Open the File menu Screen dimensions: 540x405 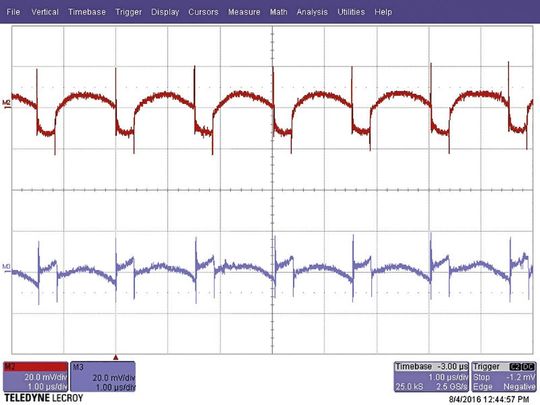13,12
